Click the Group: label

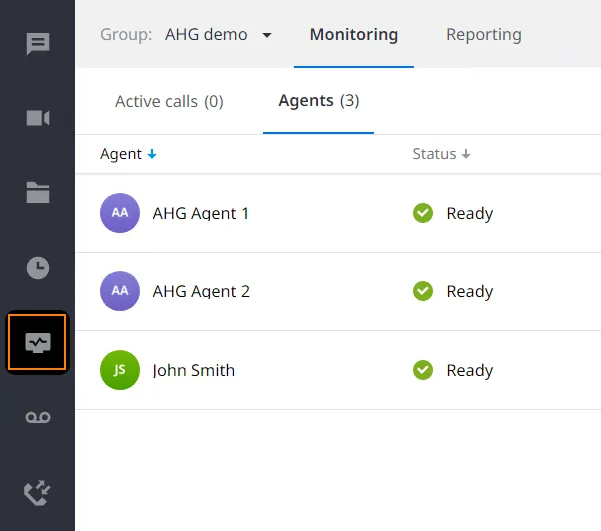click(126, 35)
